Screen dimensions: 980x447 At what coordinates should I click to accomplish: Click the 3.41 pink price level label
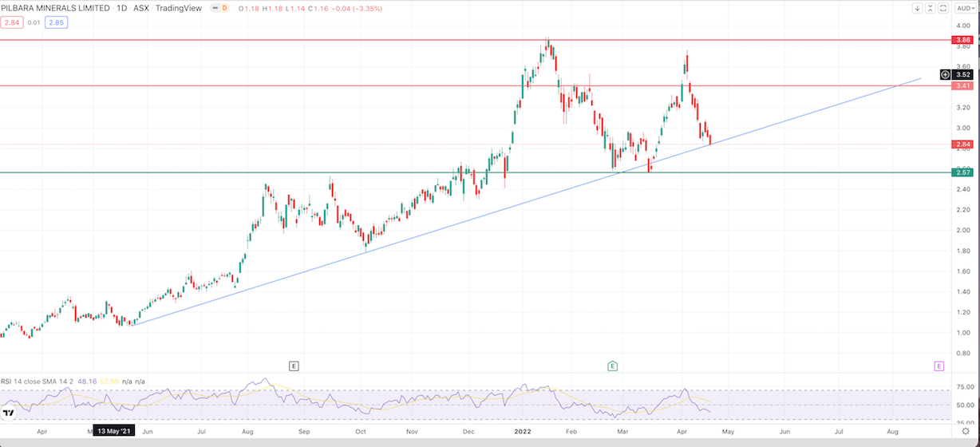point(961,85)
